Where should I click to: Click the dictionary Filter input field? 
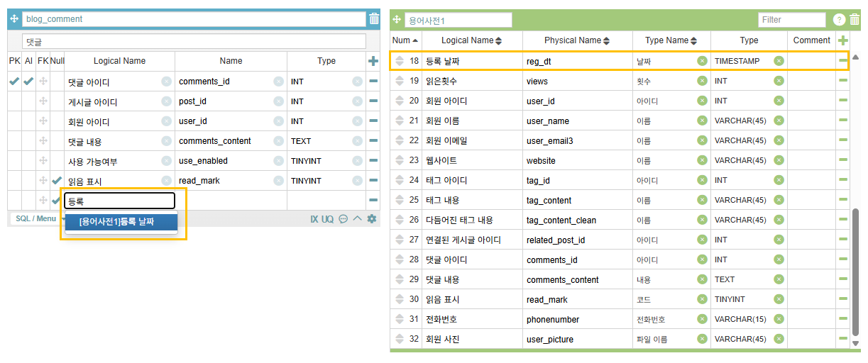point(791,20)
